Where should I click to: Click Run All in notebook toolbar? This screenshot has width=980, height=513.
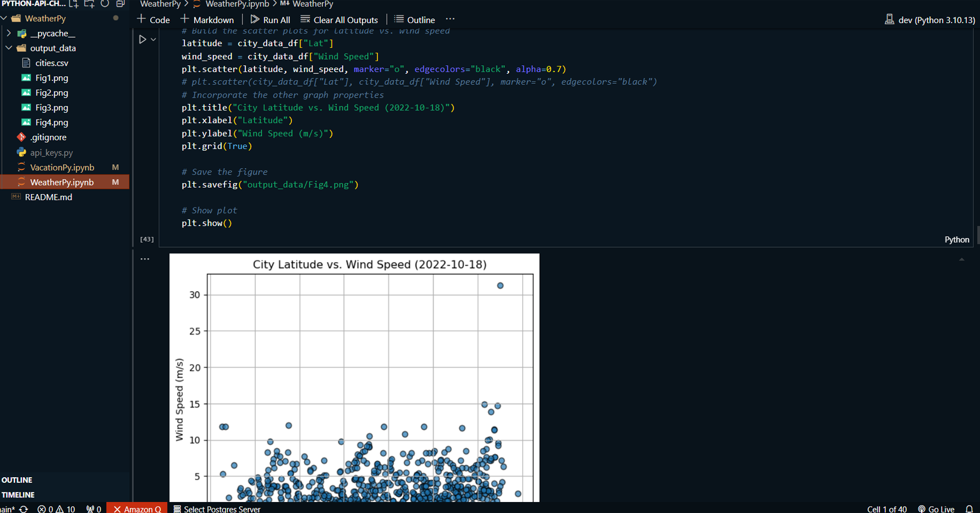point(270,20)
